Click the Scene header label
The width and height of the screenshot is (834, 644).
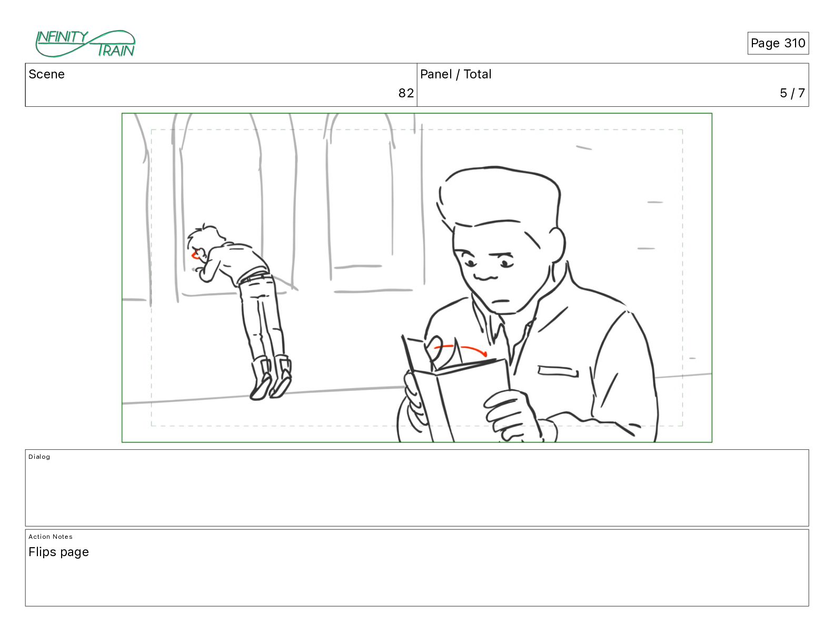(x=46, y=74)
